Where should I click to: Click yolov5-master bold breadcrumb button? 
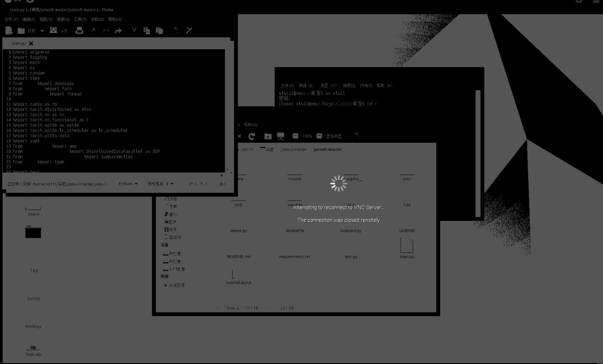[328, 150]
